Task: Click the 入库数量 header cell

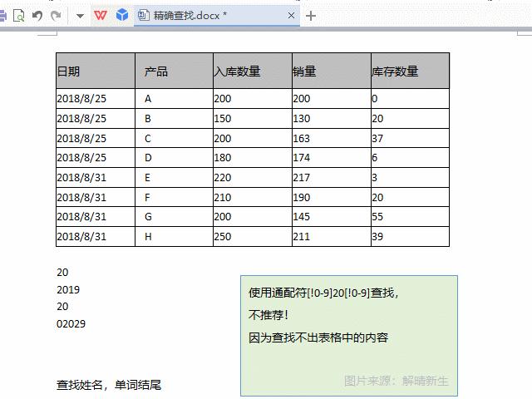Action: click(253, 71)
